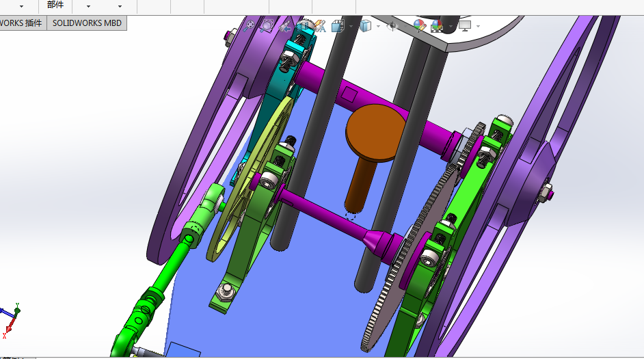This screenshot has height=359, width=644.
Task: Open the first dropdown arrow right of 部件
Action: pyautogui.click(x=88, y=6)
